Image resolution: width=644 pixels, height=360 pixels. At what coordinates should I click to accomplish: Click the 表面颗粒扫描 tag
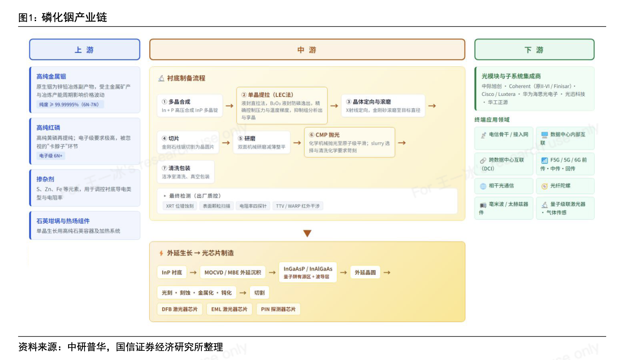pos(216,206)
